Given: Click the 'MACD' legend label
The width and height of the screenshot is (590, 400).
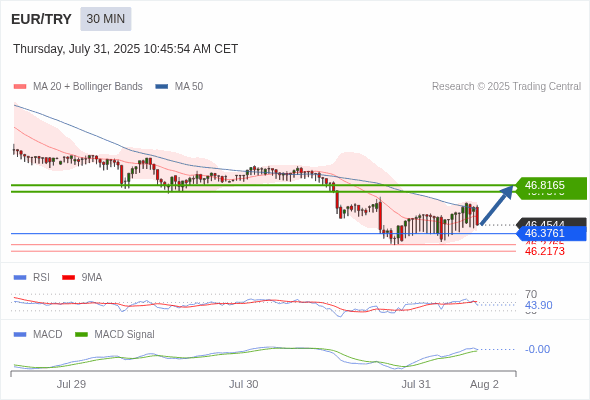Looking at the screenshot, I should tap(48, 335).
